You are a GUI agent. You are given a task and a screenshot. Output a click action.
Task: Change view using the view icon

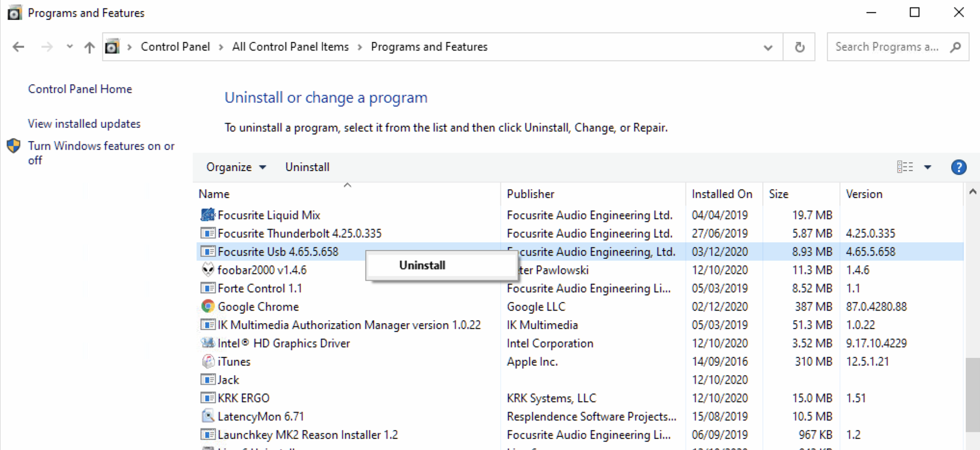click(x=905, y=167)
